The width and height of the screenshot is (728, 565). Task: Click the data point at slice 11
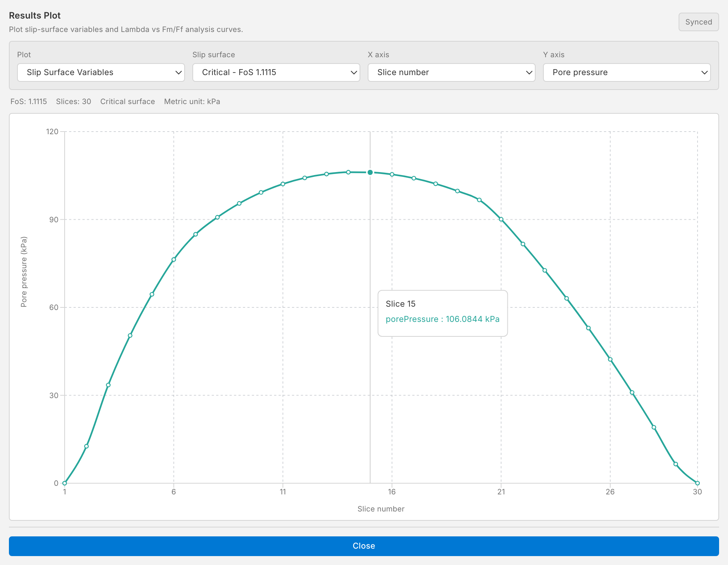pos(283,184)
